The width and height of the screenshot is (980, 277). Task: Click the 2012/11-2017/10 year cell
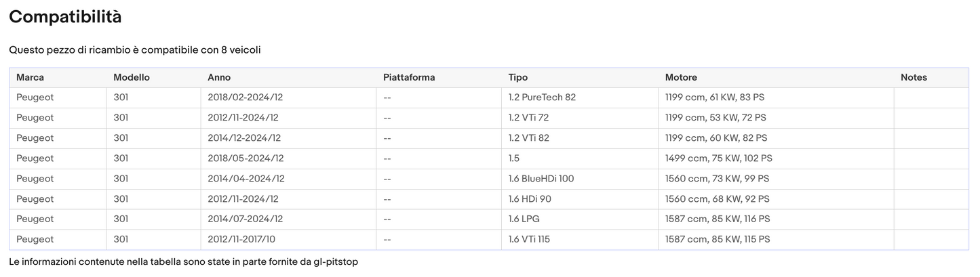click(x=241, y=240)
